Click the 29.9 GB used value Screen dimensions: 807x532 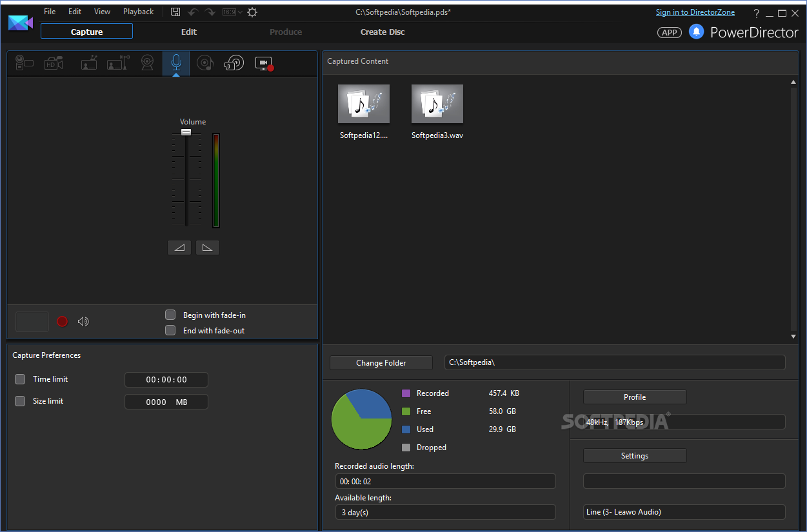(503, 429)
